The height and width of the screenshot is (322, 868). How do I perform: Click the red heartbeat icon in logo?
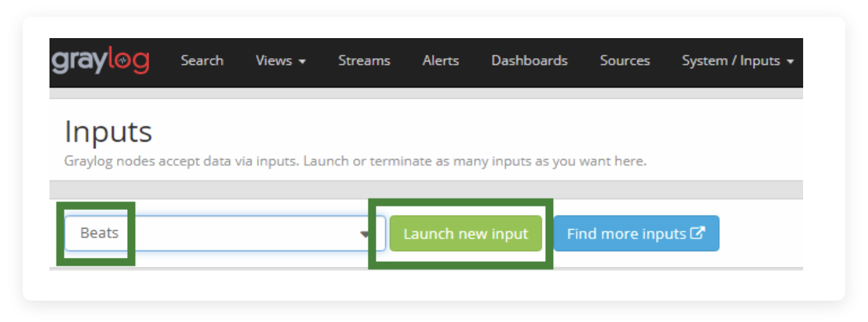pyautogui.click(x=122, y=60)
